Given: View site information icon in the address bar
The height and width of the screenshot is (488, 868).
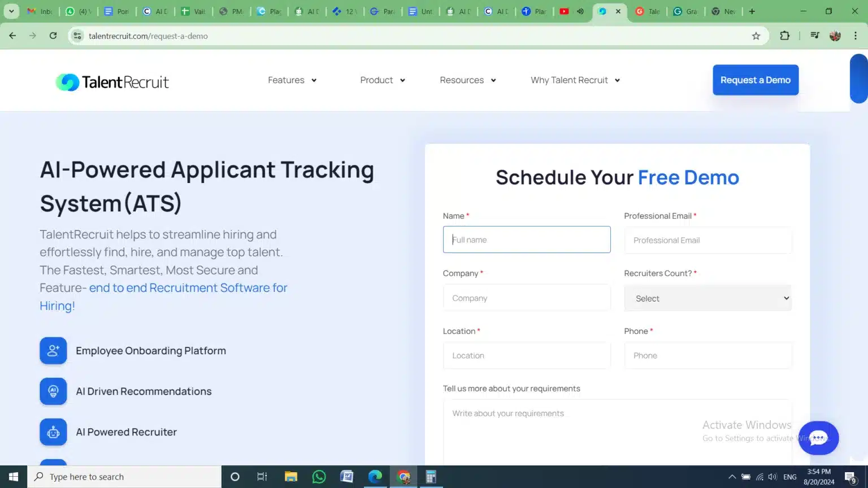Looking at the screenshot, I should click(77, 36).
